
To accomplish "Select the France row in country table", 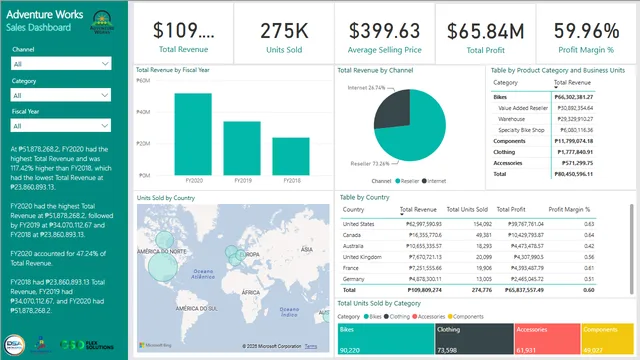I will click(x=468, y=268).
